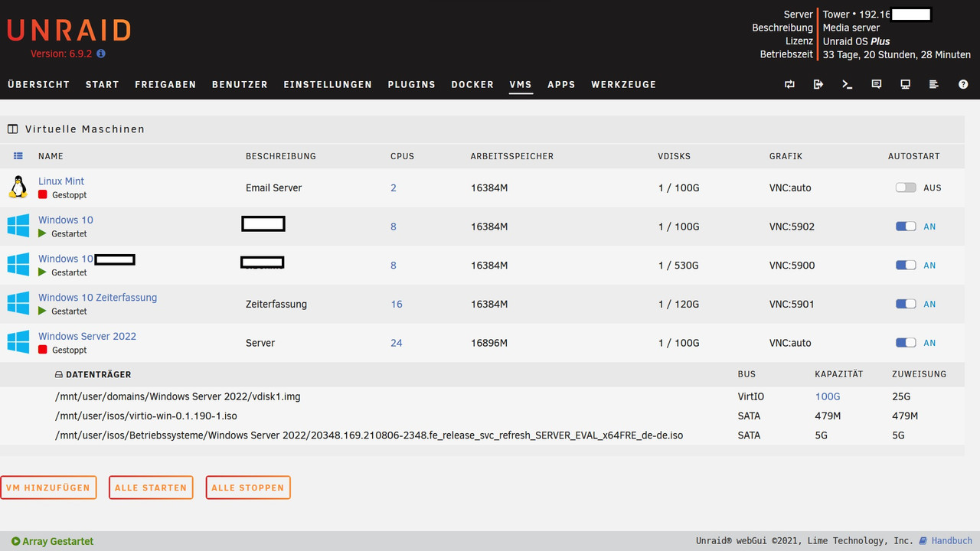This screenshot has width=980, height=551.
Task: Click the monitor info icon in header
Action: [x=905, y=84]
